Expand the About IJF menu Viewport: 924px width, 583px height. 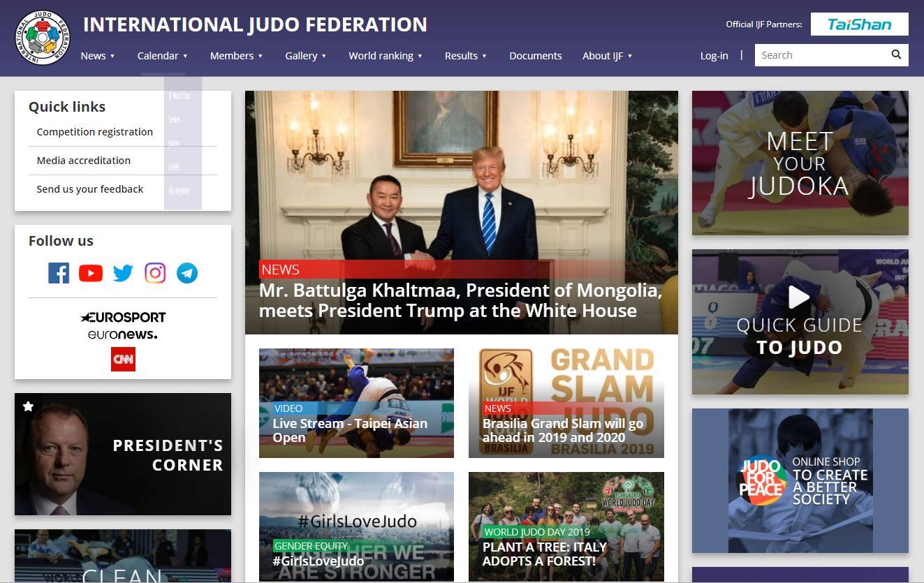click(x=607, y=56)
